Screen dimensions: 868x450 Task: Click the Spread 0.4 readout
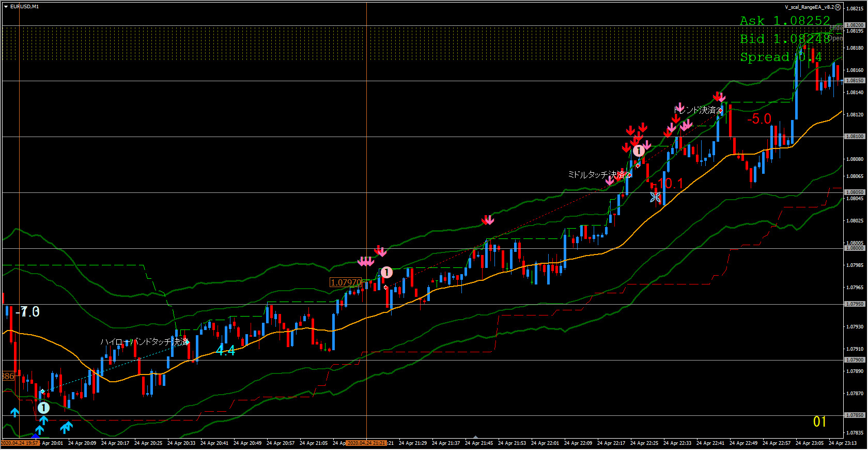781,57
